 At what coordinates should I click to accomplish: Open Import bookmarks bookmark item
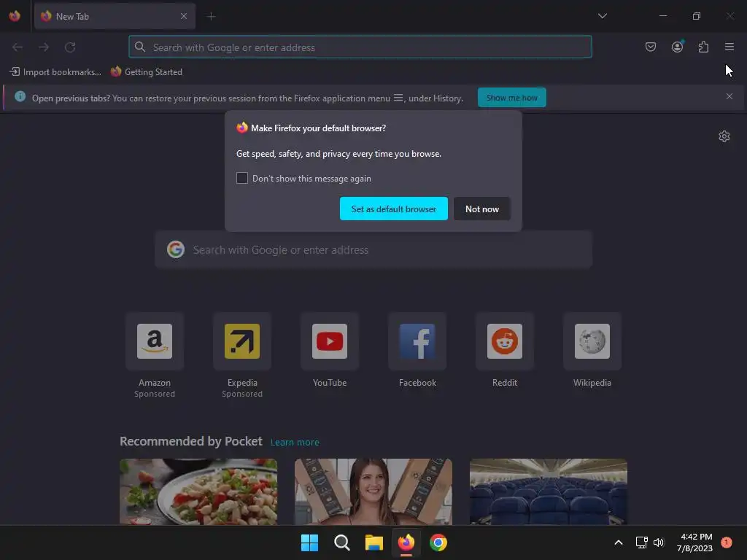(55, 72)
